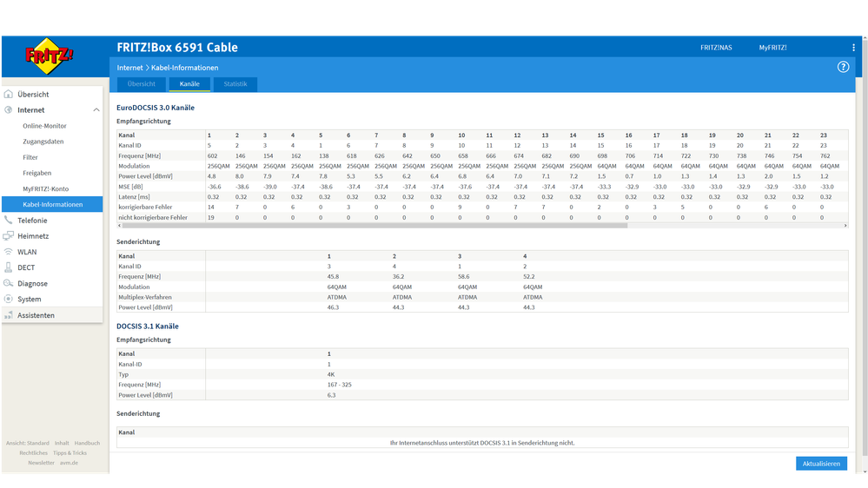Click the Assistenten wizard icon

point(9,315)
